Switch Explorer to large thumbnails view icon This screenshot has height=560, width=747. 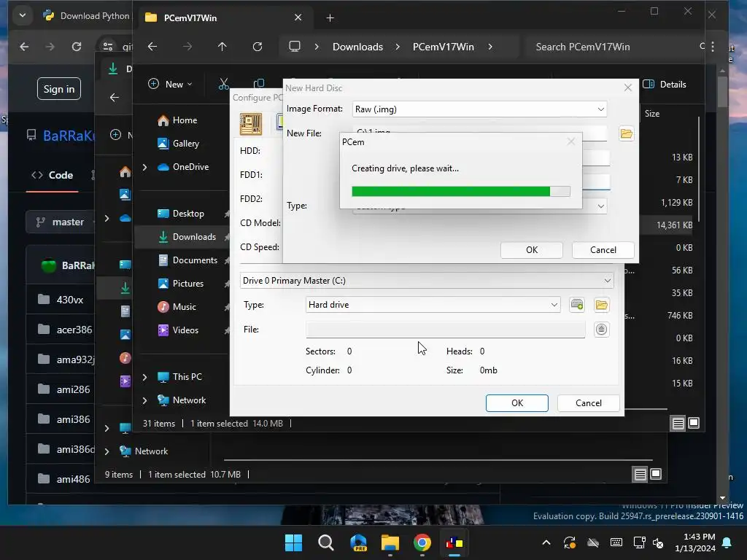coord(694,423)
